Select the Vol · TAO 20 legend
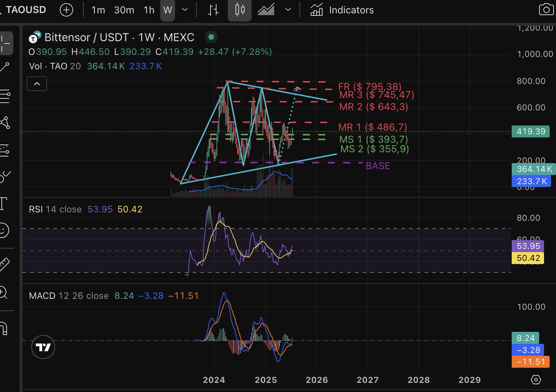 click(x=55, y=66)
